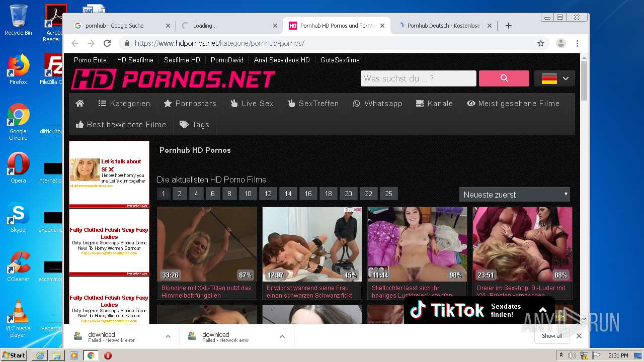Close the downloads bar
This screenshot has height=362, width=644.
[579, 336]
